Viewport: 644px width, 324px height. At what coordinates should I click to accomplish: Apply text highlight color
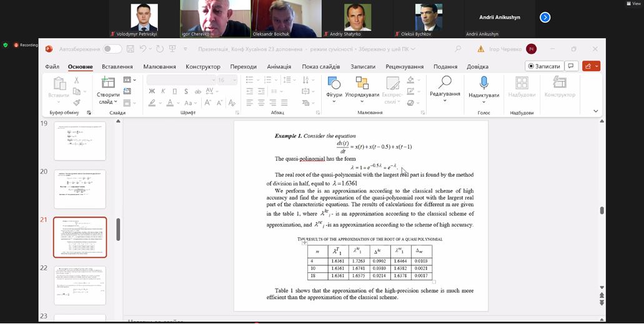(x=152, y=102)
